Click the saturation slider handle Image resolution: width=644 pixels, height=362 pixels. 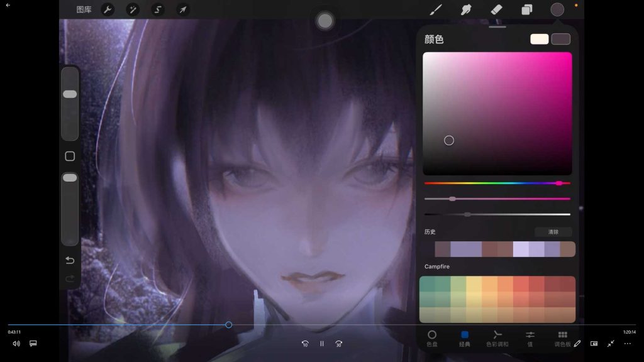[452, 199]
